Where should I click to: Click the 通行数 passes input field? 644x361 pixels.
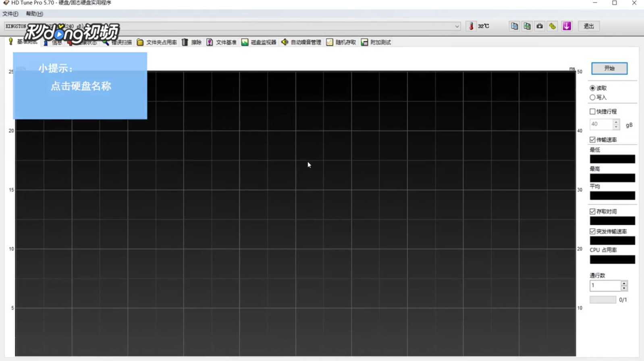[605, 286]
